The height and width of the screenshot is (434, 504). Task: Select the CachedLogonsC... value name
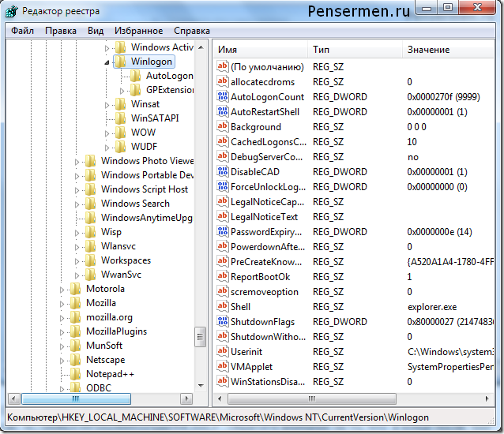pyautogui.click(x=269, y=142)
